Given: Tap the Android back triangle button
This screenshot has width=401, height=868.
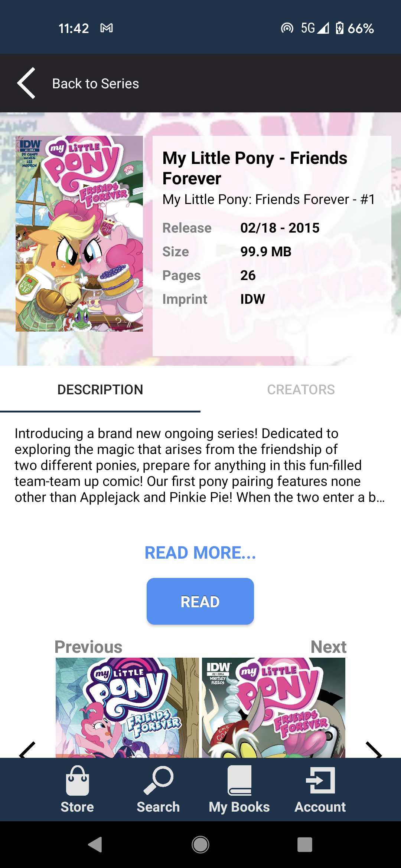Looking at the screenshot, I should [95, 845].
